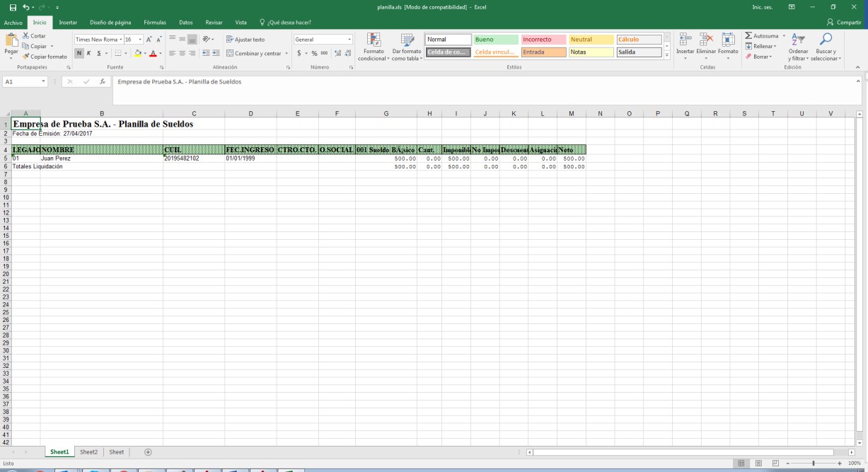Viewport: 868px width, 472px height.
Task: Click the Autosuma sigma icon
Action: 748,36
